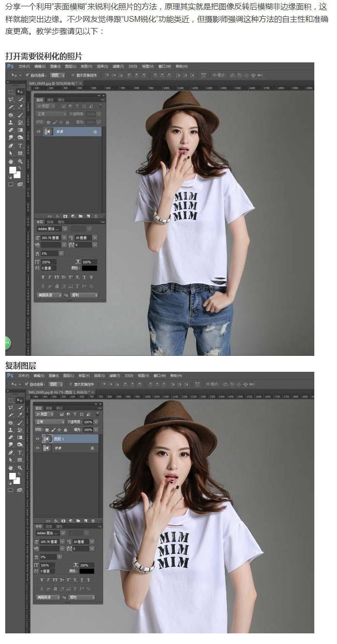Select Eraser tool in 50% Photoshop window
Image resolution: width=337 pixels, height=644 pixels.
pos(11,130)
